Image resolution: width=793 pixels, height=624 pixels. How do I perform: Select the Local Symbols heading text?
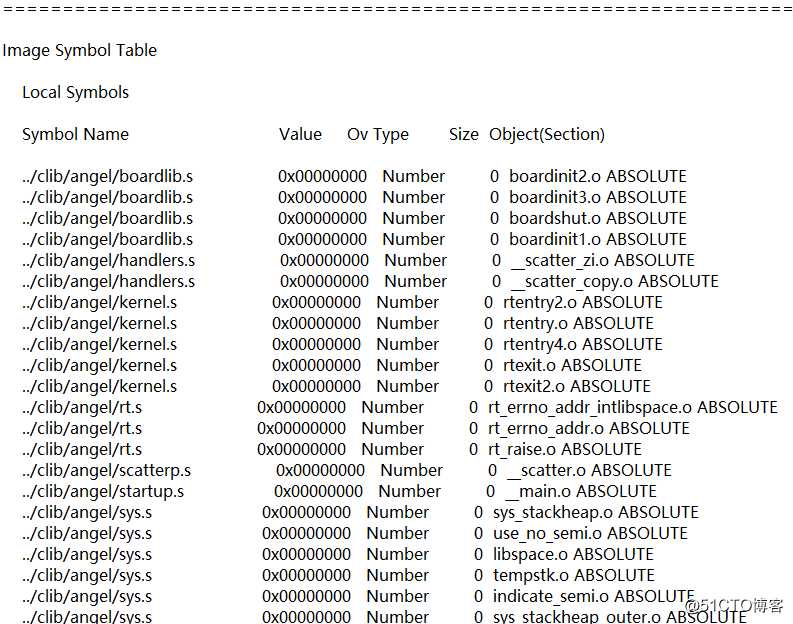click(75, 93)
